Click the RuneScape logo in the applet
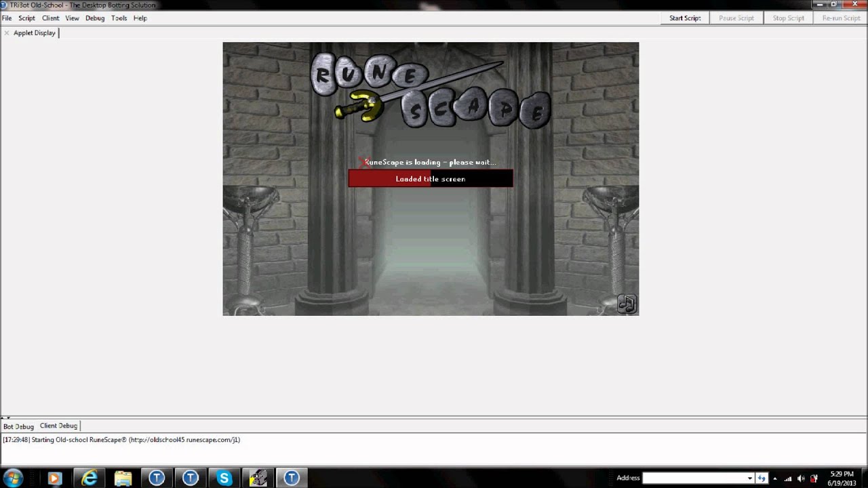The height and width of the screenshot is (488, 868). click(431, 92)
